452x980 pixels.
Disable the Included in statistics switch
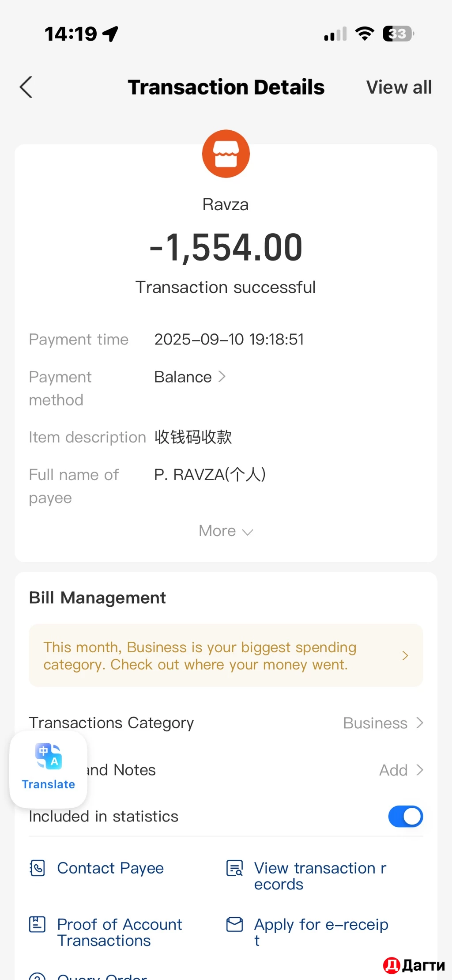tap(406, 816)
